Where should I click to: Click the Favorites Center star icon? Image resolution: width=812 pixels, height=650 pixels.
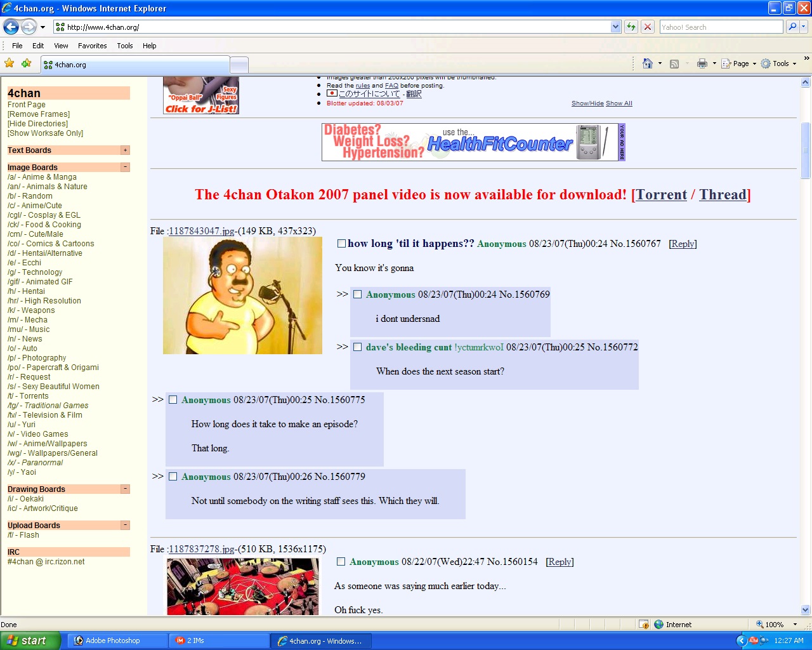(x=10, y=63)
